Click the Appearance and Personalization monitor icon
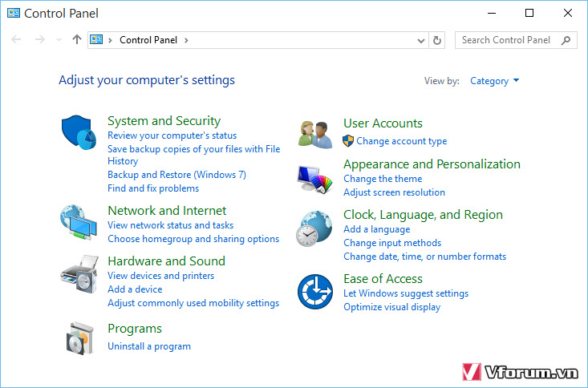Screen dimensions: 588x388 [314, 180]
